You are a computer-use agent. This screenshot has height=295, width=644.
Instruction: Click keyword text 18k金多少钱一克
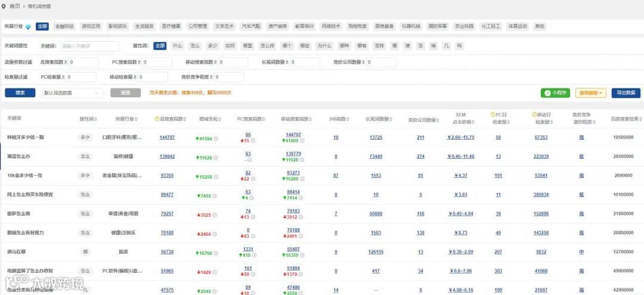point(24,176)
